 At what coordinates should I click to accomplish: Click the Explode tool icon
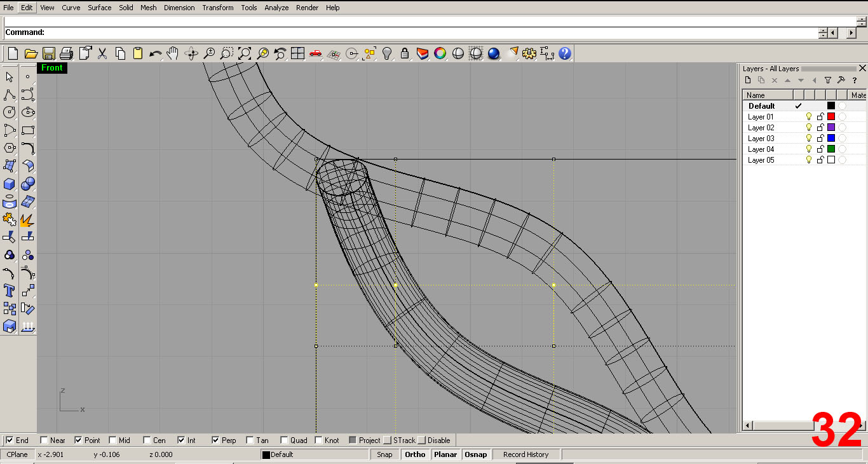coord(27,220)
